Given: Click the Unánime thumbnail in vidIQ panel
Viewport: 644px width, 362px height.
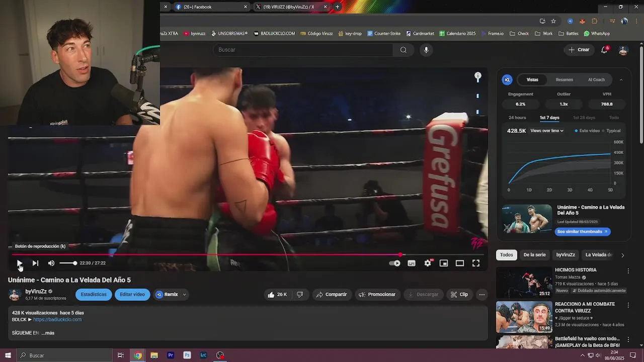Looking at the screenshot, I should (527, 219).
